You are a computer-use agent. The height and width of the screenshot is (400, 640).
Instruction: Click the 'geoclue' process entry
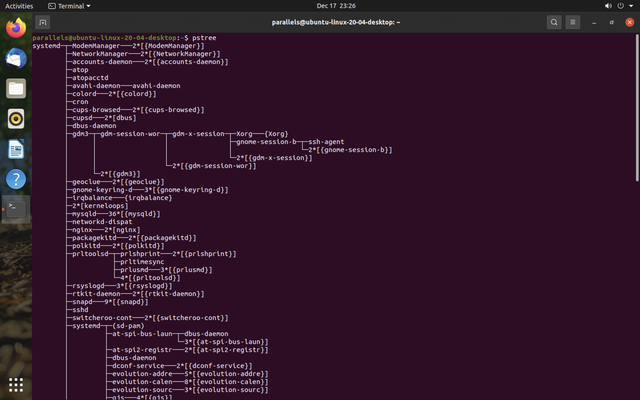click(x=86, y=182)
